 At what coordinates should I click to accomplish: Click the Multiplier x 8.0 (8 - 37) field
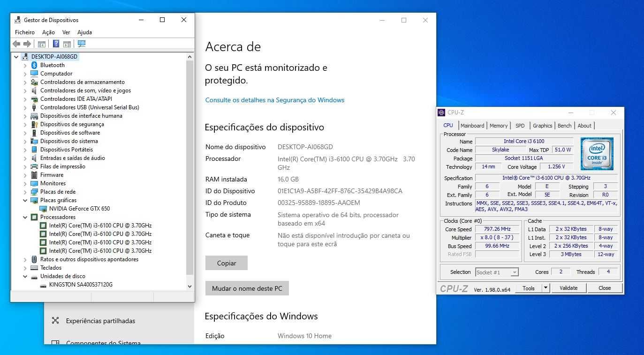click(x=496, y=238)
